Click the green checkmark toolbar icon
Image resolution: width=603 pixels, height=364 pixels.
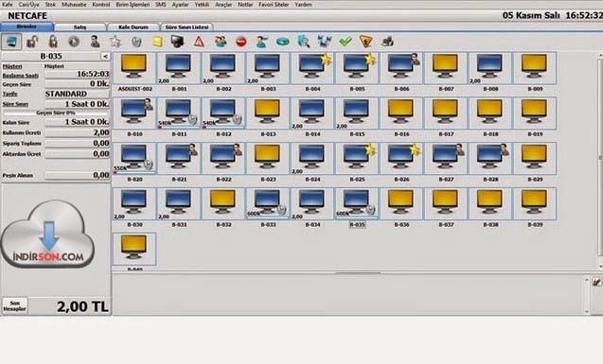click(346, 42)
